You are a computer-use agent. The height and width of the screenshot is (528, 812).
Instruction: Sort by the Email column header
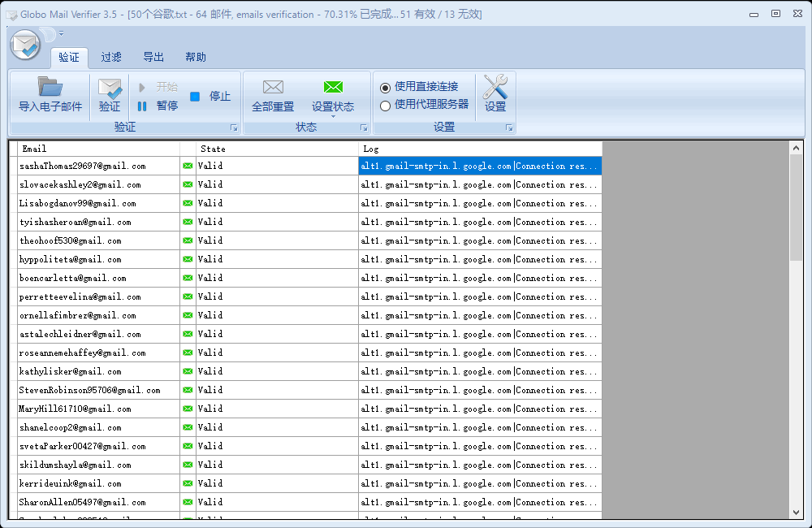click(98, 149)
